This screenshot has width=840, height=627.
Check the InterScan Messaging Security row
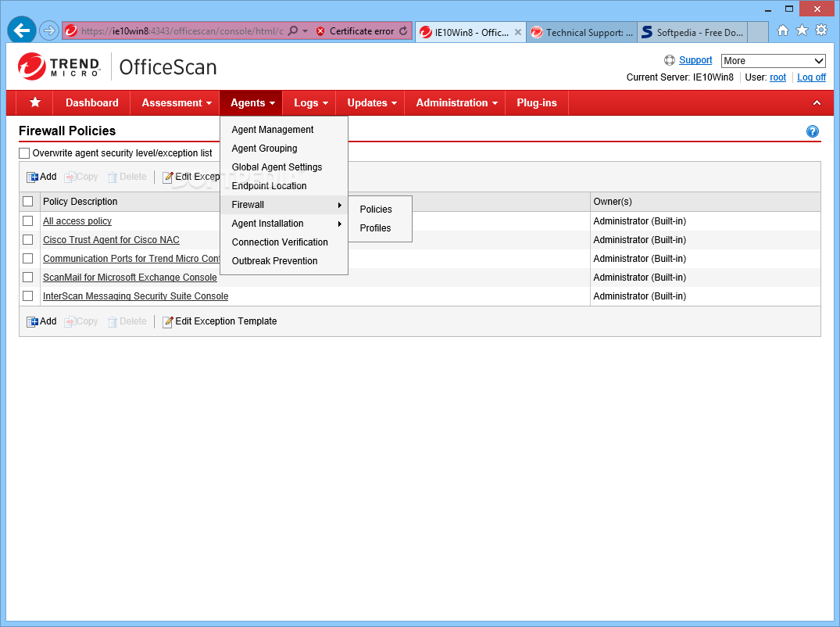pos(28,296)
